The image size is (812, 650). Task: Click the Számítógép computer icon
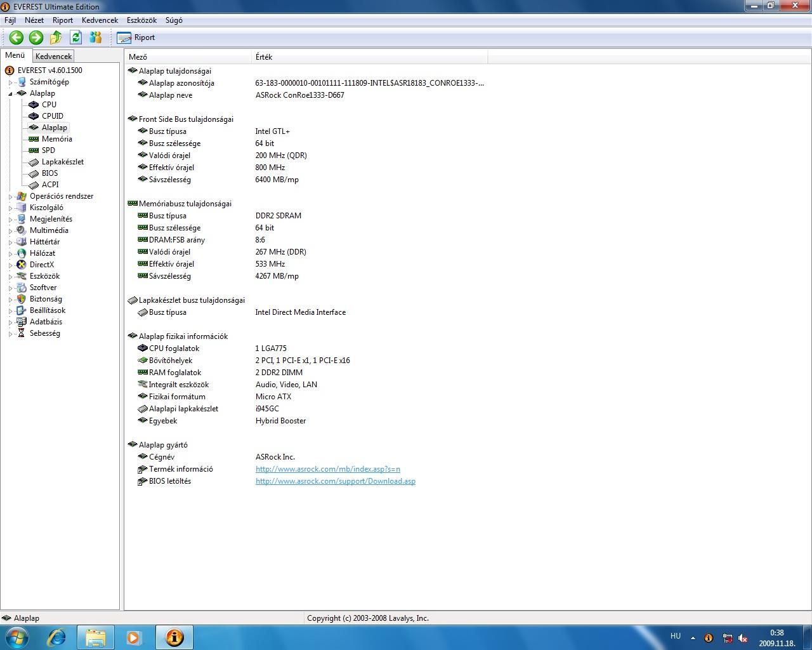click(22, 82)
